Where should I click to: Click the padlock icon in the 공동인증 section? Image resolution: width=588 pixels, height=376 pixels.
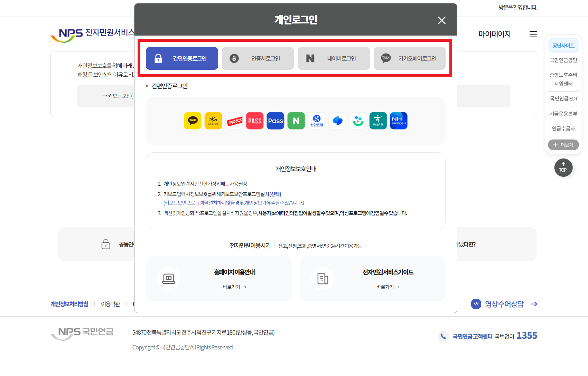click(x=106, y=244)
